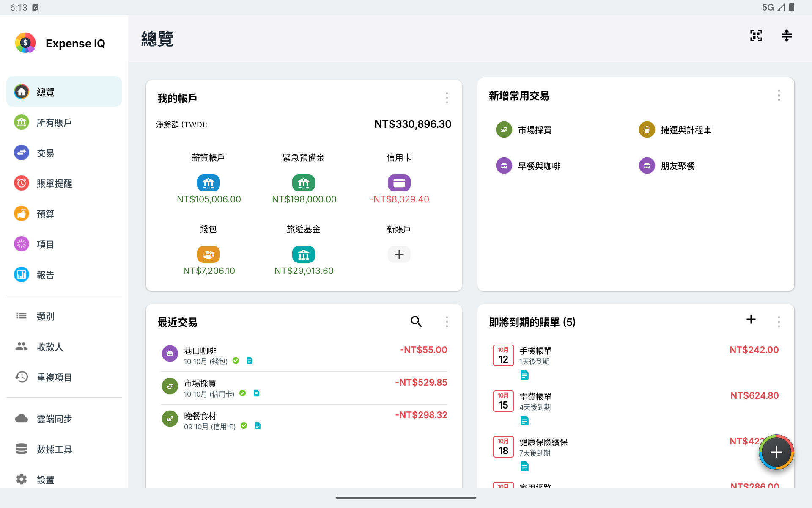
Task: Open 報告 reports in sidebar
Action: [64, 275]
